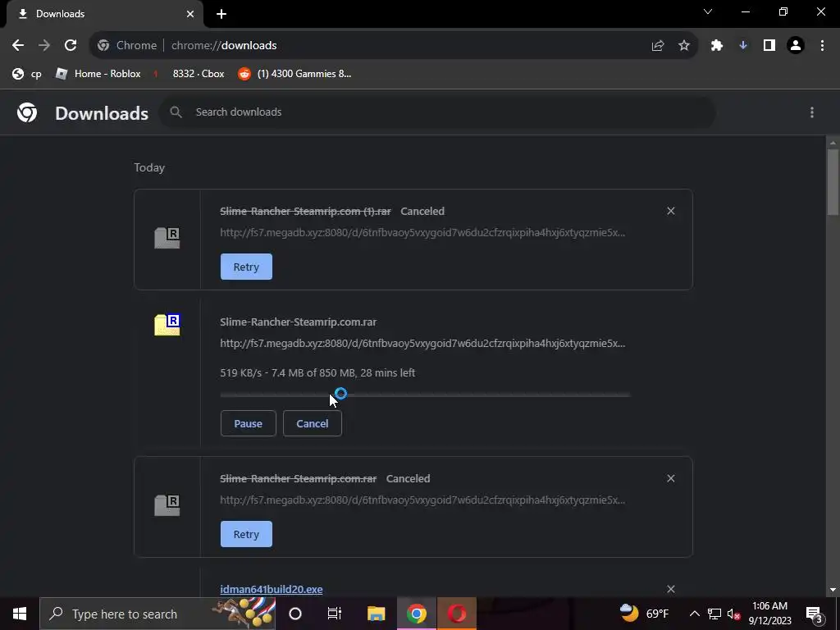This screenshot has width=840, height=630.
Task: Retry Slime-Rancher-Steamrip.com (1).rar download
Action: (246, 267)
